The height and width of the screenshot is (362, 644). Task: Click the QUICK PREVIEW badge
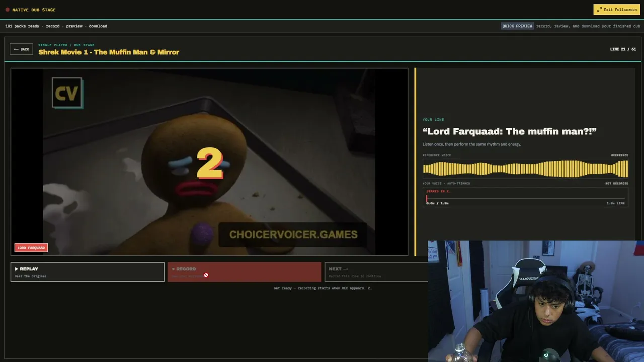click(517, 26)
